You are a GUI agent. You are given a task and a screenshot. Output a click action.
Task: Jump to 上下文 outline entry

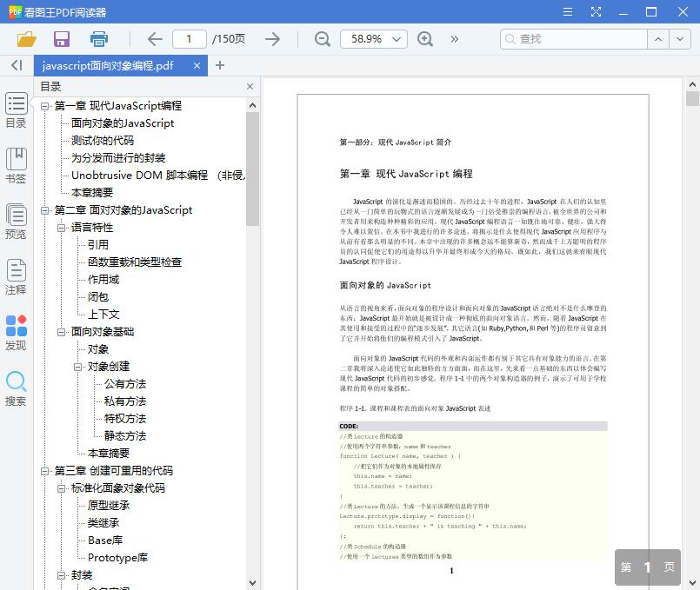pos(103,315)
